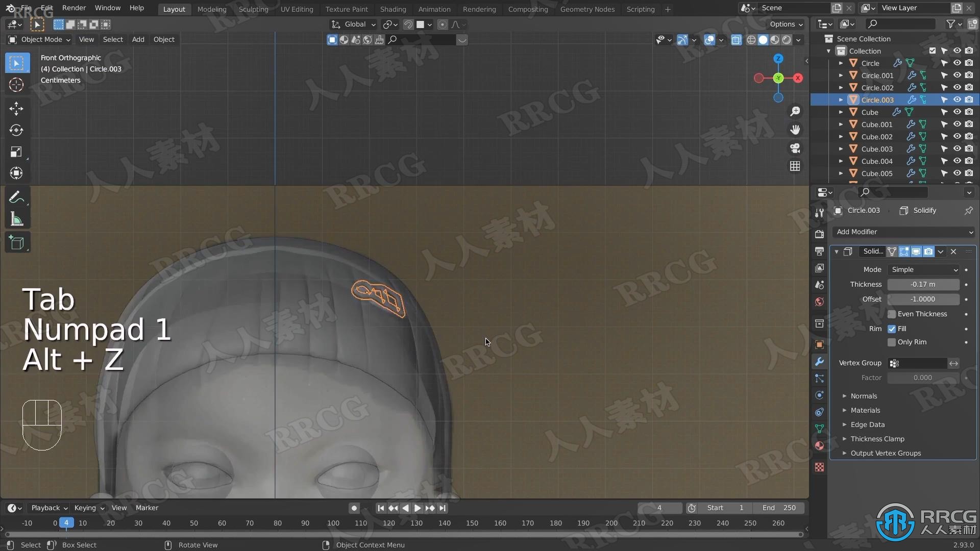
Task: Select the Move tool icon
Action: [x=17, y=108]
